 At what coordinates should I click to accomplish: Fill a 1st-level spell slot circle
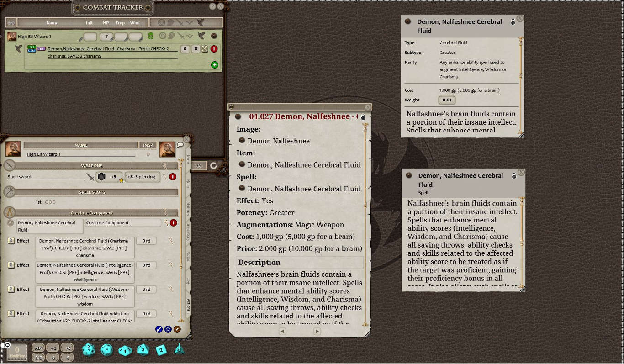(x=48, y=202)
